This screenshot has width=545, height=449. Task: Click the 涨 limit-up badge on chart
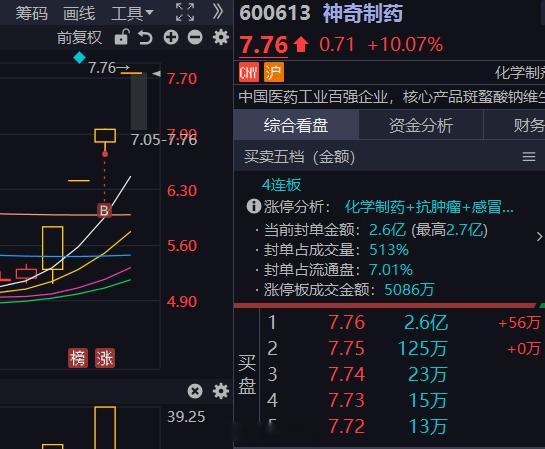point(105,358)
